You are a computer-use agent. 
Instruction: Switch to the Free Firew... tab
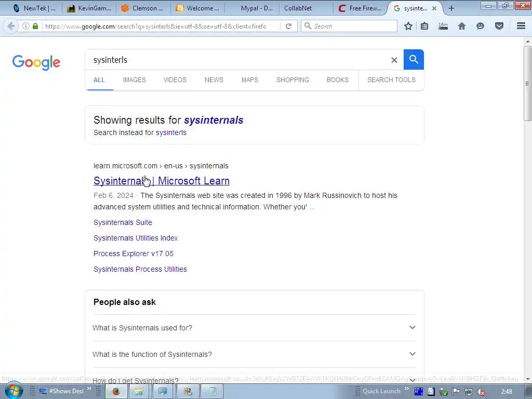point(361,8)
